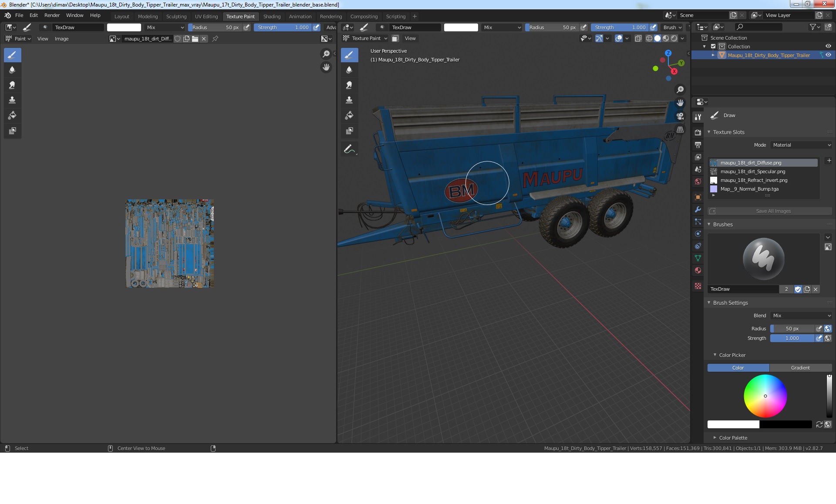
Task: Click white brush color swatch in image editor header
Action: (124, 27)
